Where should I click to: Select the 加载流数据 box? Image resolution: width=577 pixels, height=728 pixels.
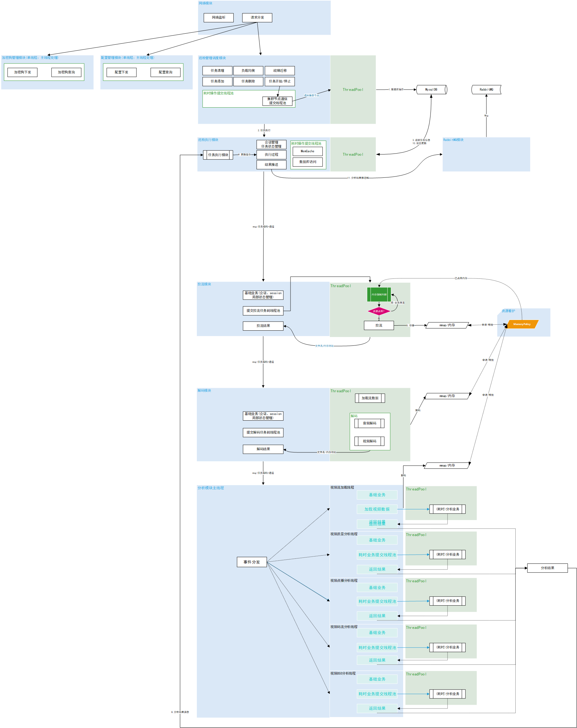(x=370, y=398)
